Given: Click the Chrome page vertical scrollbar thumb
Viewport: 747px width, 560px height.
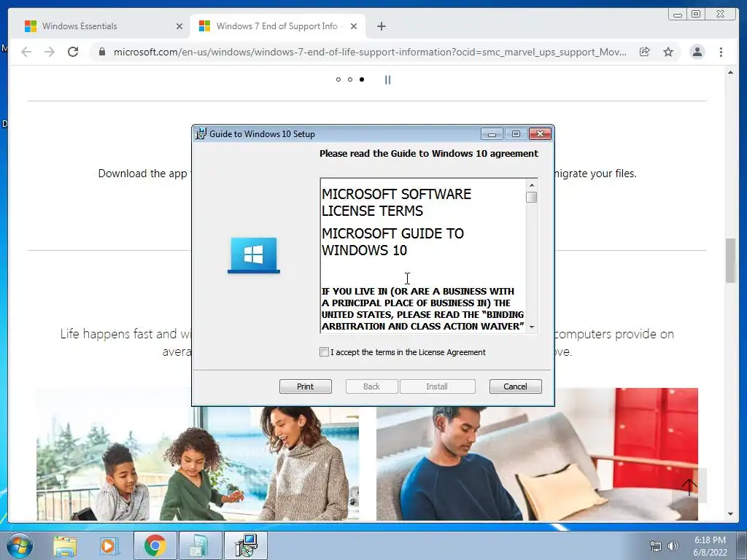Looking at the screenshot, I should [731, 260].
